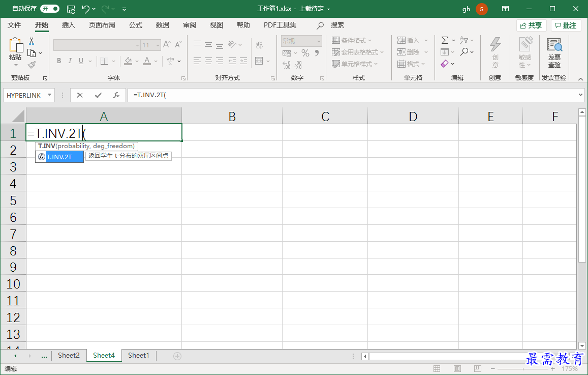Click the Wrap Text icon
This screenshot has height=375, width=588.
260,45
